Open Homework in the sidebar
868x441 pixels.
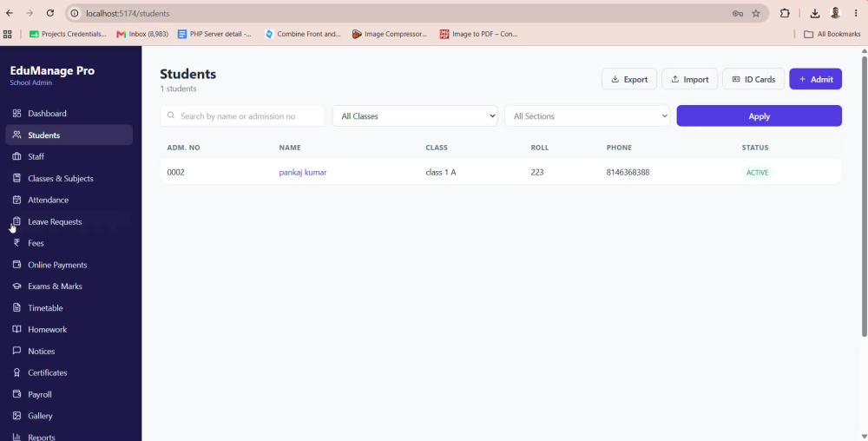tap(69, 329)
